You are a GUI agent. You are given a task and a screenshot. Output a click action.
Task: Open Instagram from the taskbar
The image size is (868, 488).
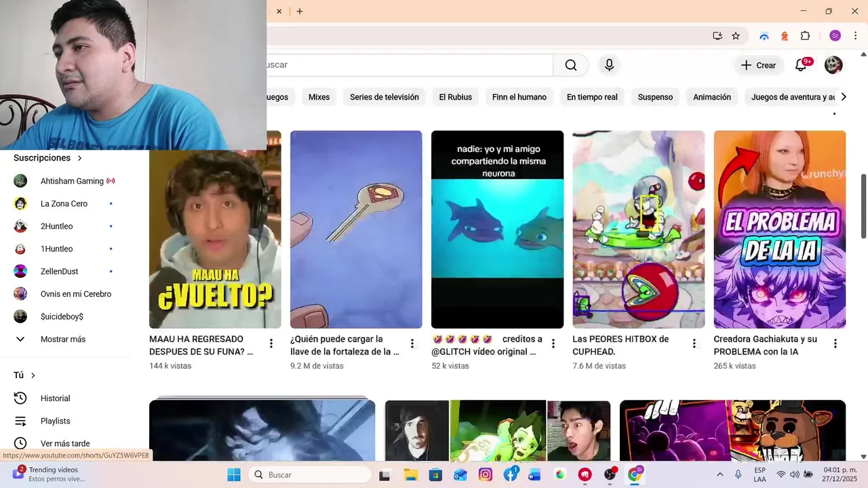(486, 474)
